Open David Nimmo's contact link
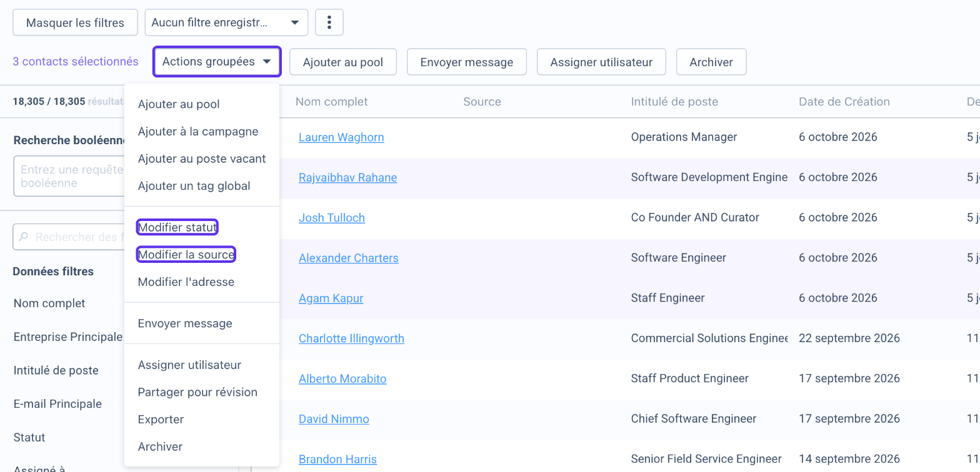The width and height of the screenshot is (980, 472). click(334, 419)
